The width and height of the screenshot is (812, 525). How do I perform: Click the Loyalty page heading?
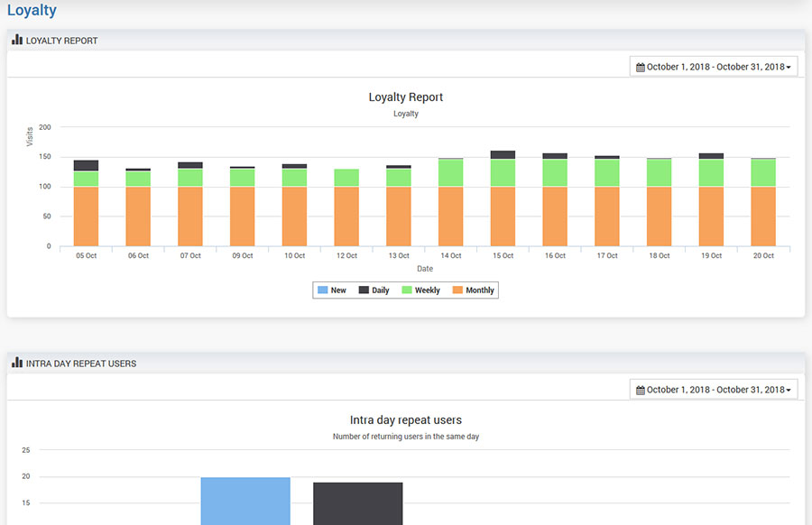(x=32, y=12)
